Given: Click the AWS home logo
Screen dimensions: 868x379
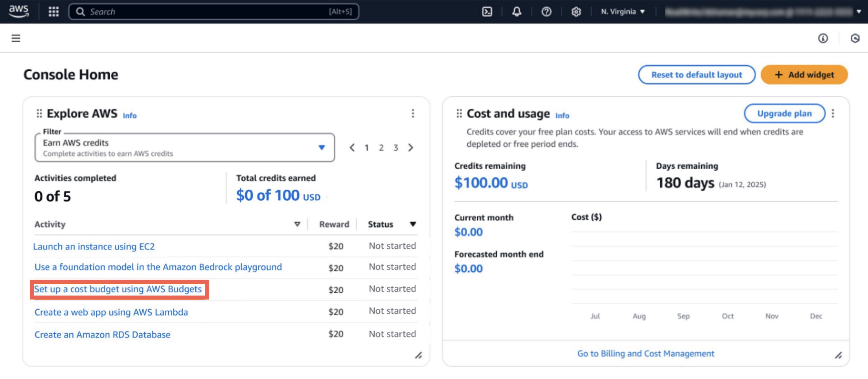Looking at the screenshot, I should point(18,11).
